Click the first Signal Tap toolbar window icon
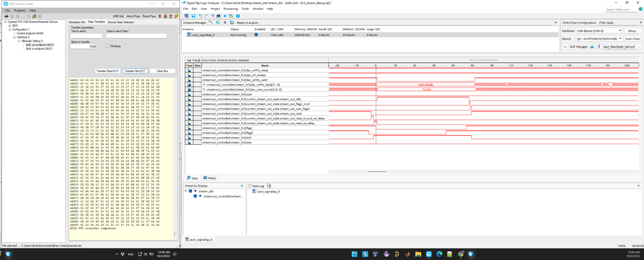Image resolution: width=644 pixels, height=260 pixels. click(x=186, y=15)
